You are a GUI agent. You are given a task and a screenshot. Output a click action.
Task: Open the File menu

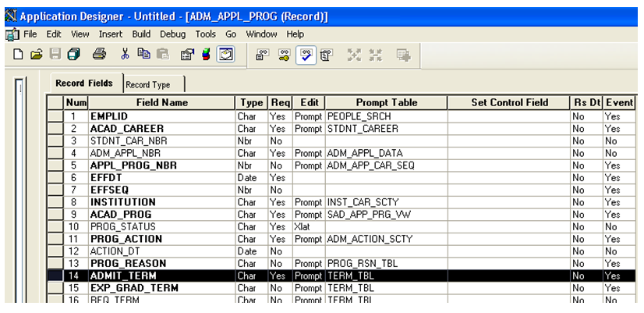(30, 34)
